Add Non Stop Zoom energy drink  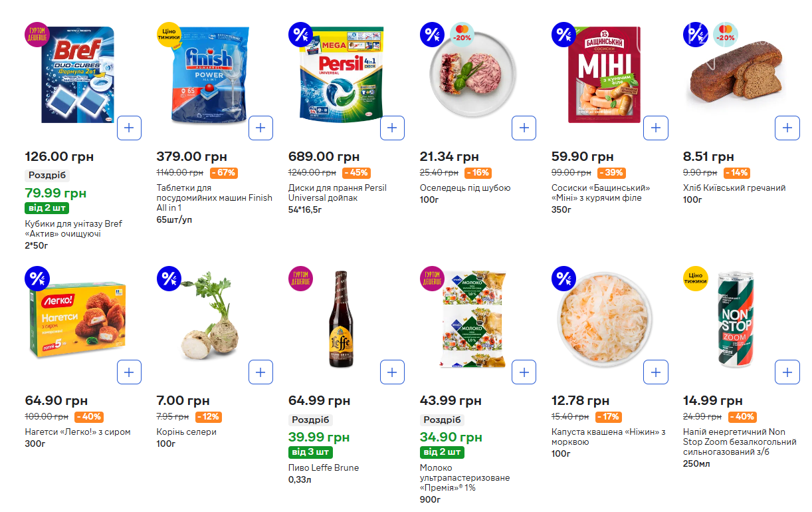point(787,372)
